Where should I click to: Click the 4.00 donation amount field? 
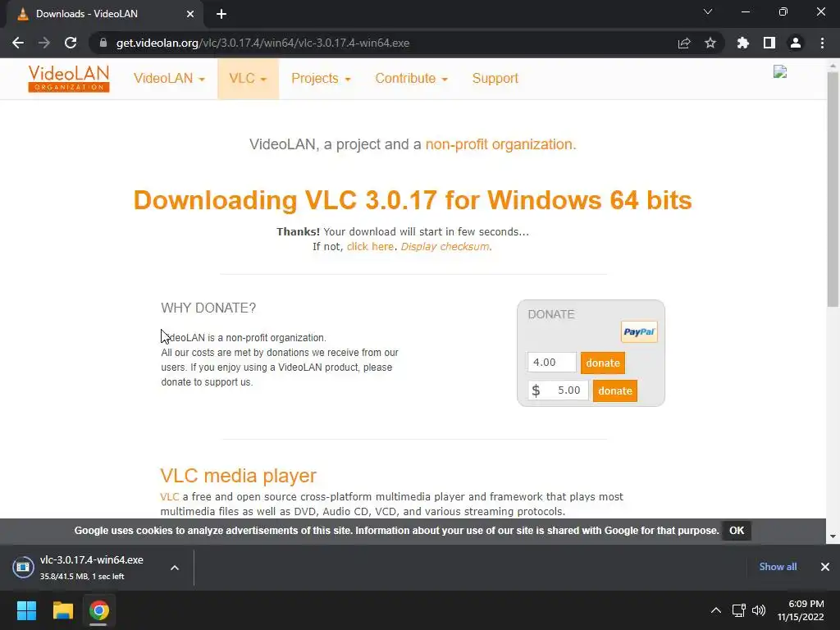pos(552,362)
